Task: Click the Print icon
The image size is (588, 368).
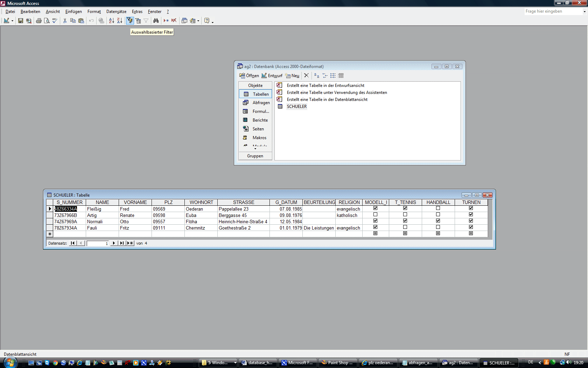Action: (x=39, y=21)
